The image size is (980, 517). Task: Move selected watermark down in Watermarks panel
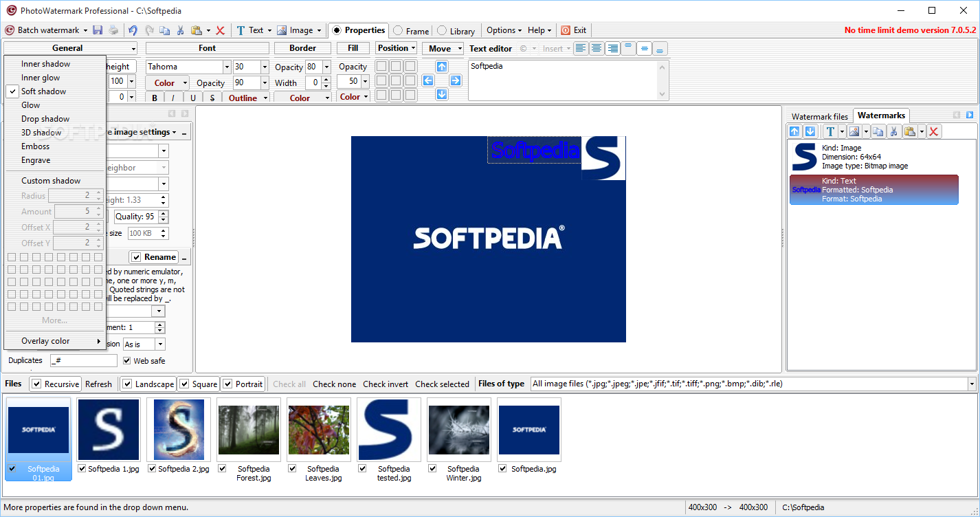(810, 131)
